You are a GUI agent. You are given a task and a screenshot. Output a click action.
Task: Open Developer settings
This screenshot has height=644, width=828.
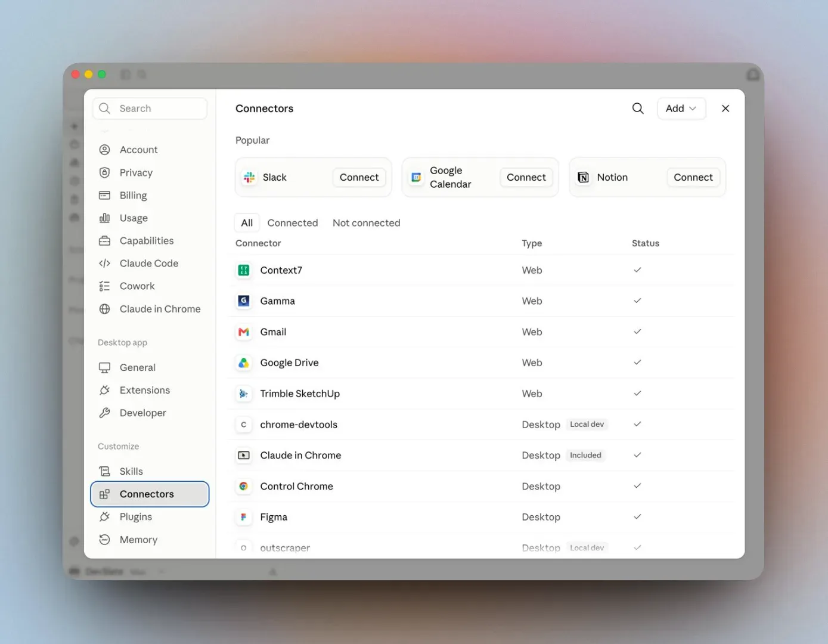[x=150, y=413]
